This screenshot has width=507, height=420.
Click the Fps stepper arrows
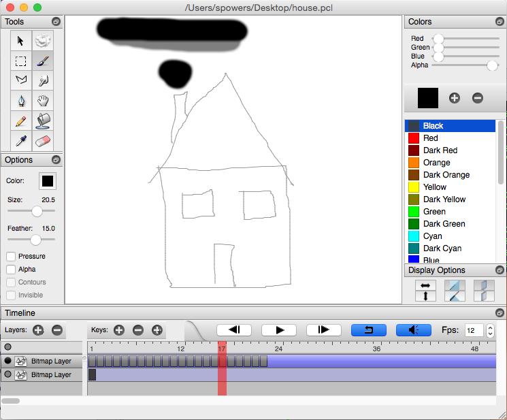[x=491, y=330]
